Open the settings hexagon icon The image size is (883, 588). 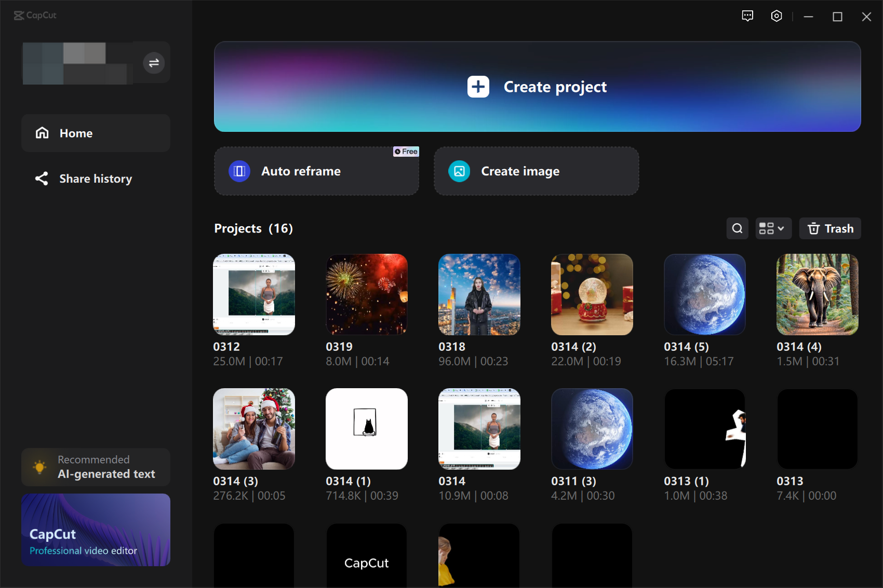click(777, 16)
